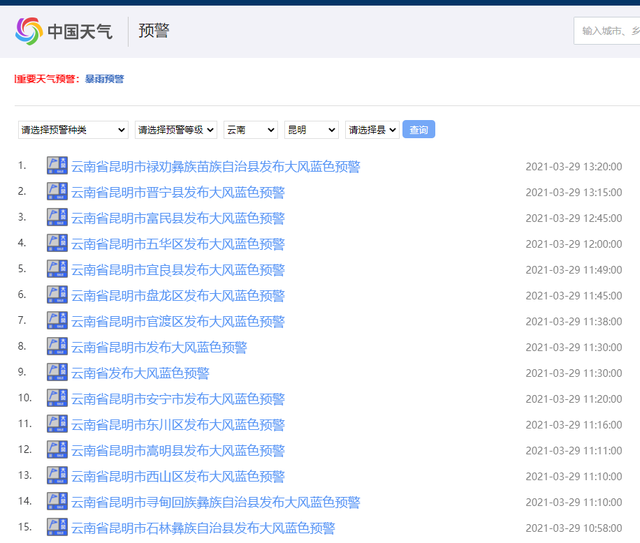The image size is (640, 543).
Task: Click the 预警 header section title
Action: pyautogui.click(x=154, y=31)
